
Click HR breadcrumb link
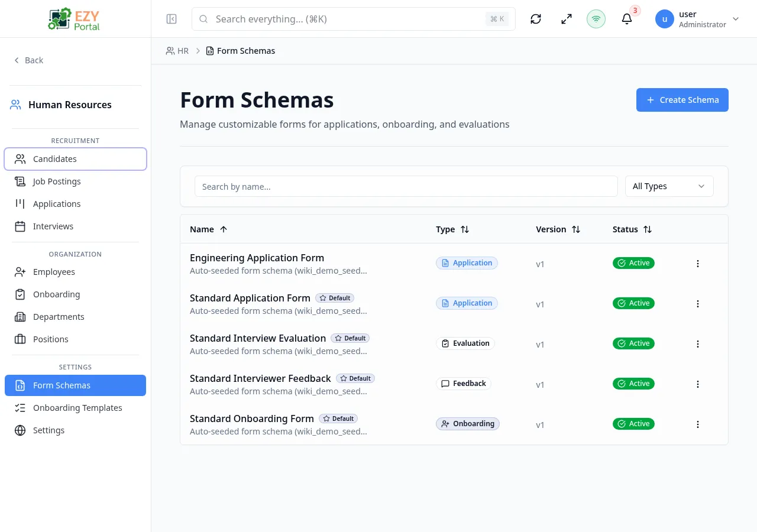pos(177,51)
